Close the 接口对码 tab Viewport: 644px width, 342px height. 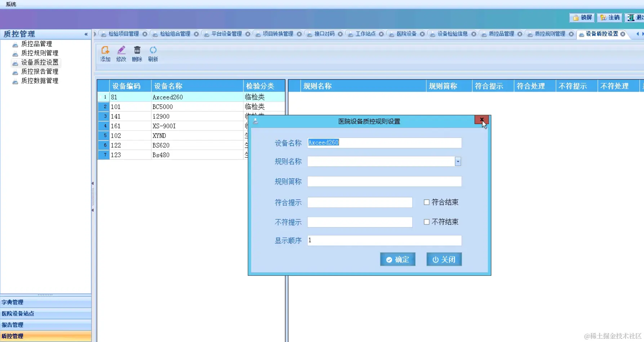pyautogui.click(x=340, y=34)
